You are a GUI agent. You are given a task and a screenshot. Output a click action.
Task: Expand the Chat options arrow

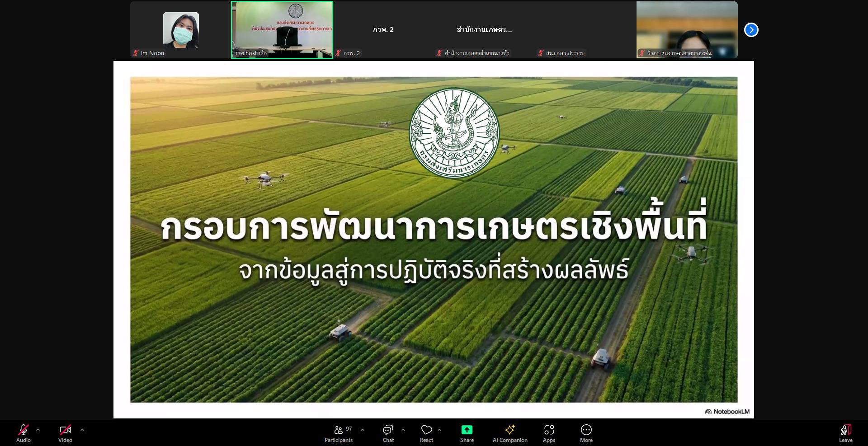pyautogui.click(x=403, y=430)
